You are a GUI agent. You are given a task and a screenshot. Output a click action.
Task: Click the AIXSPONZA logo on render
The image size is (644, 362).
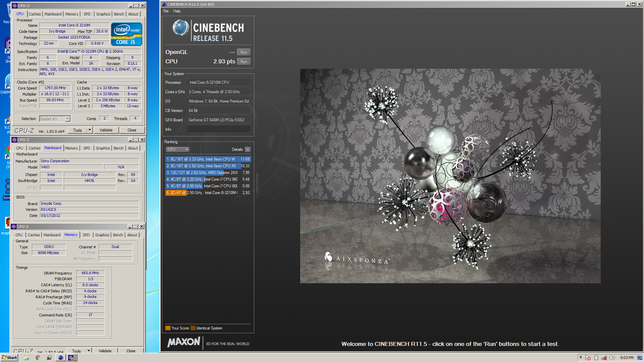(357, 258)
